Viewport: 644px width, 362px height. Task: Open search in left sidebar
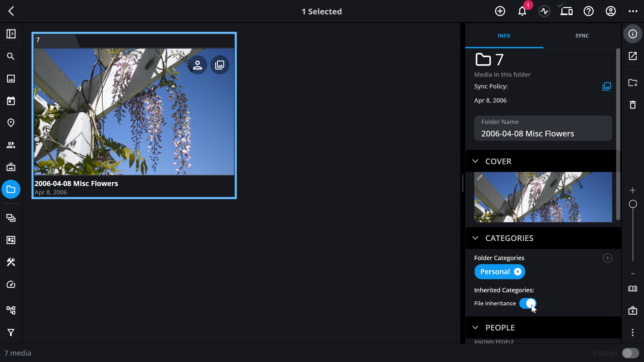coord(11,56)
